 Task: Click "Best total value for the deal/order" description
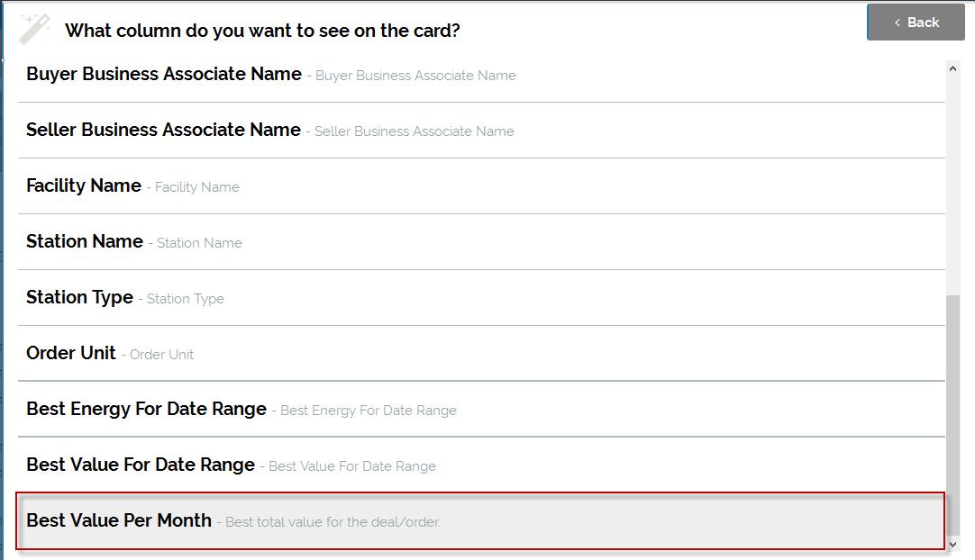pyautogui.click(x=333, y=522)
